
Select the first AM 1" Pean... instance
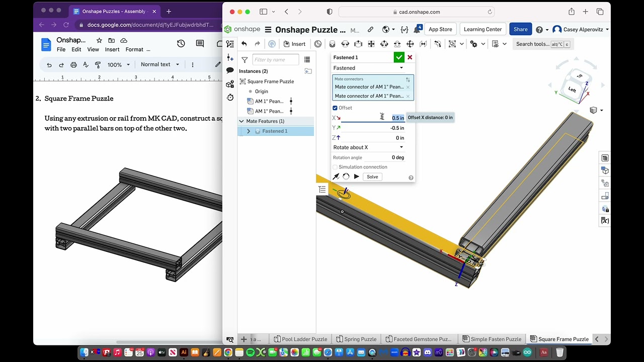pos(269,101)
